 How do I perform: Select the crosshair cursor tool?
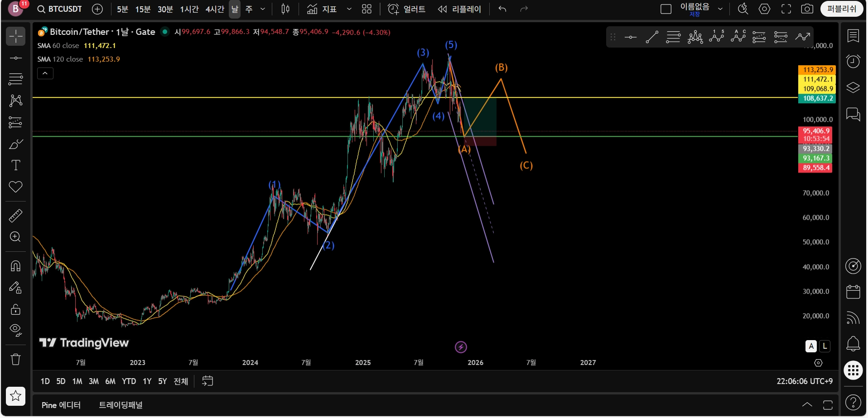[15, 36]
